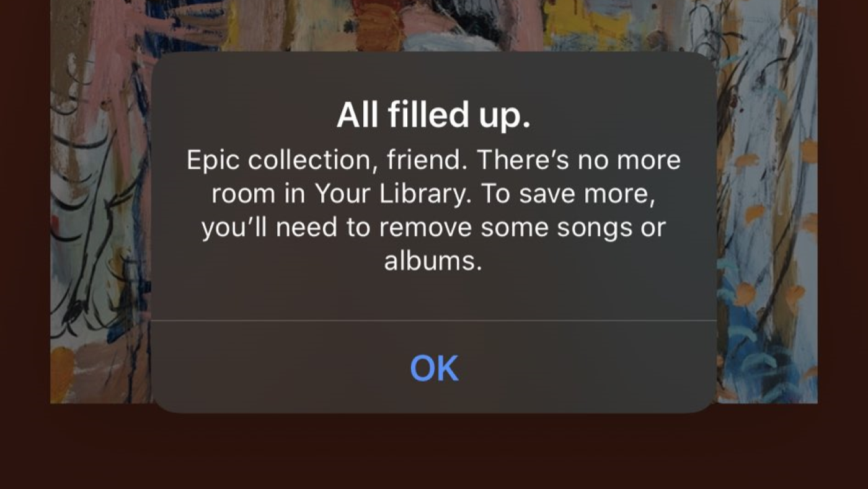Click the word "albums." in the message
Viewport: 868px width, 489px height.
coord(433,261)
